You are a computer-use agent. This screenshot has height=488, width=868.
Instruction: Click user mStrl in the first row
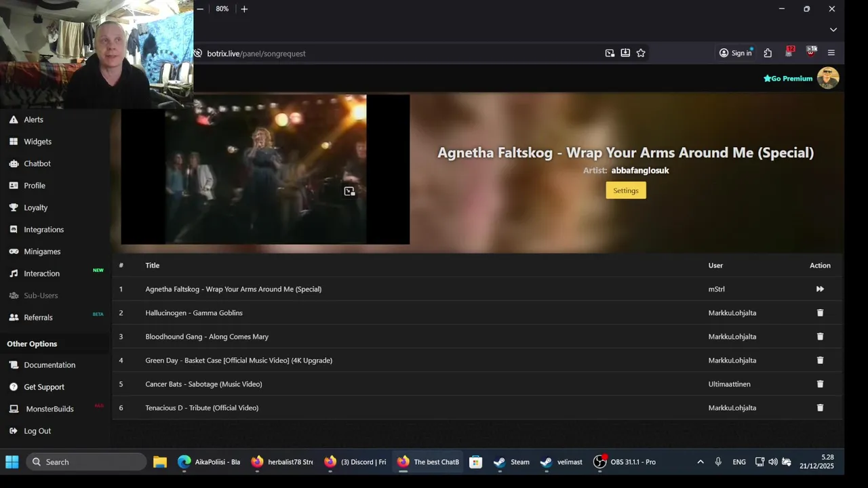click(717, 289)
